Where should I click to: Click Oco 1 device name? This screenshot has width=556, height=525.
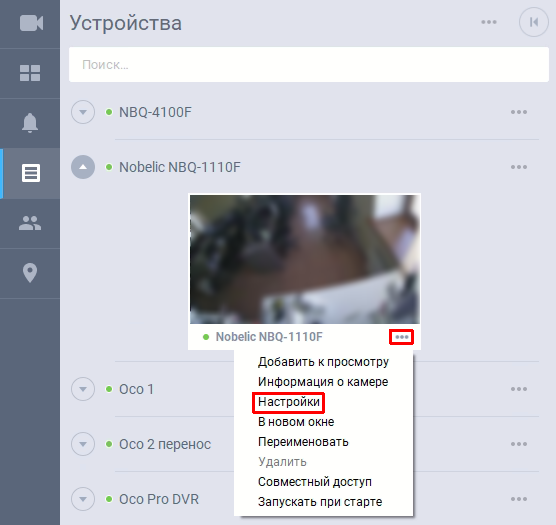pyautogui.click(x=136, y=389)
